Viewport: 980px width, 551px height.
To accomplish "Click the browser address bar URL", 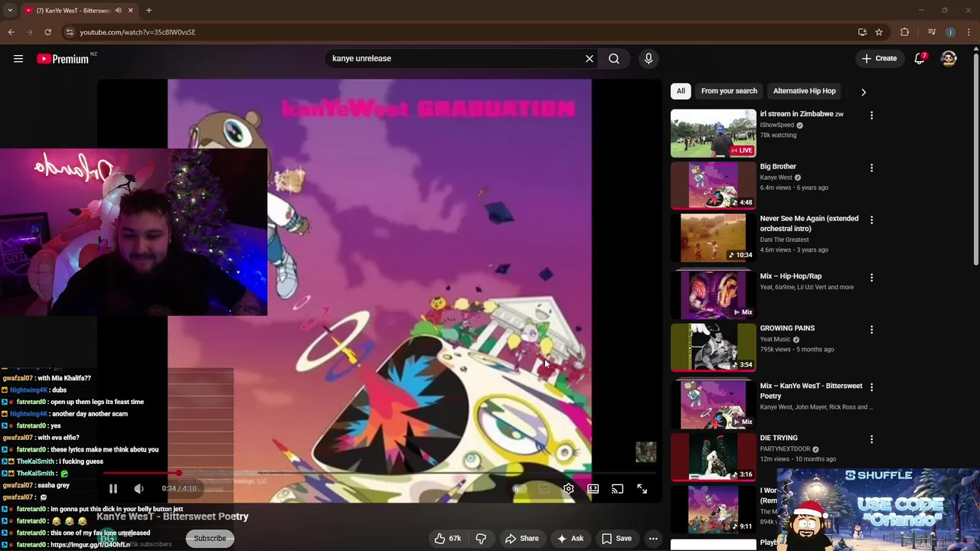I will pos(137,32).
